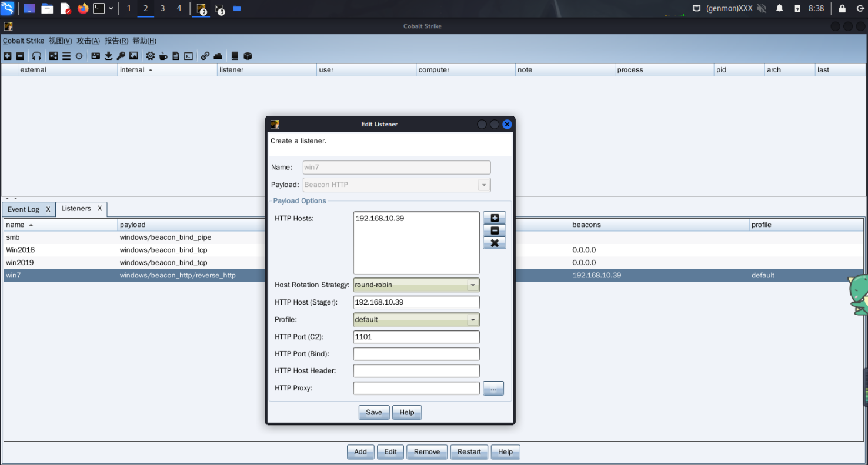Click the coffee cup Java applet icon
This screenshot has height=465, width=868.
click(163, 56)
